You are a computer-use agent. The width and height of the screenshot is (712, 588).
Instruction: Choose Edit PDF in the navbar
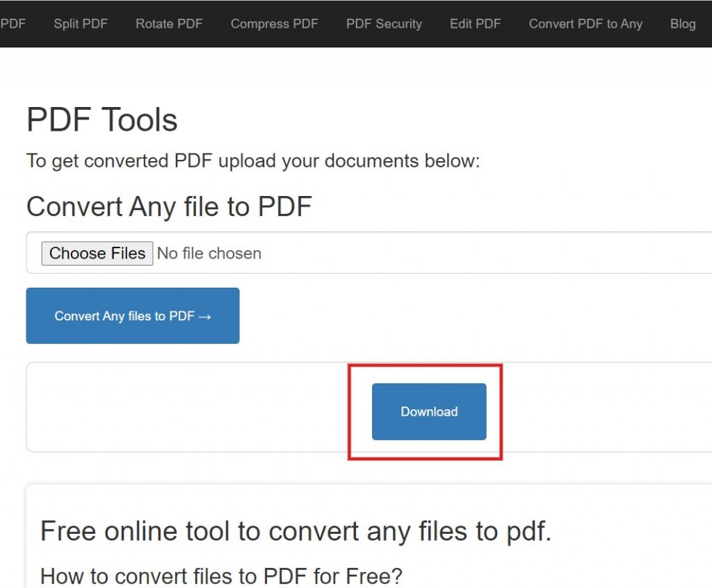coord(475,24)
